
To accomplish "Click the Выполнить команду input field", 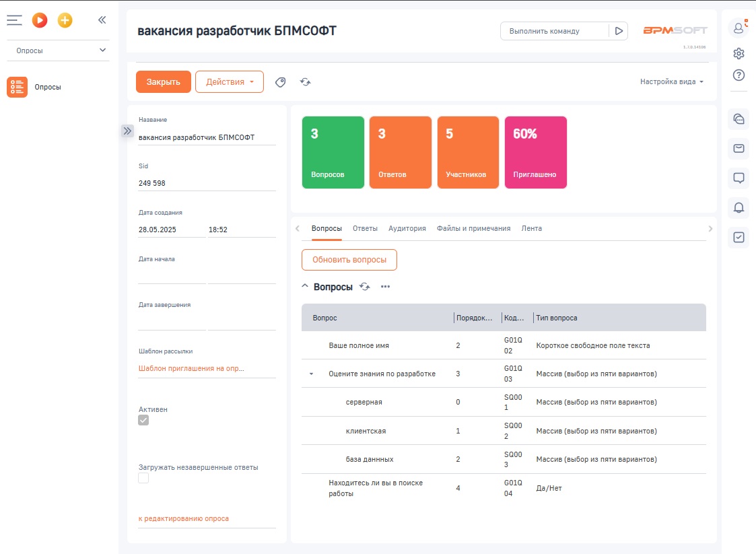I will 553,31.
